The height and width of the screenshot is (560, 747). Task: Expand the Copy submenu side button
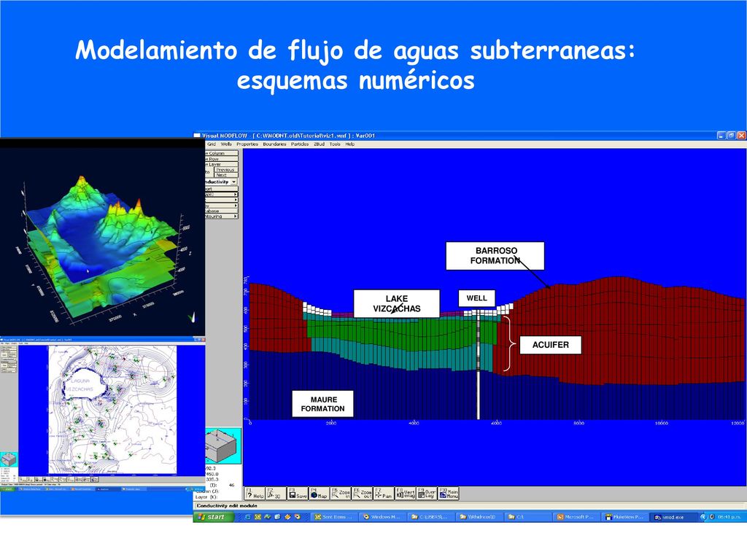point(222,205)
